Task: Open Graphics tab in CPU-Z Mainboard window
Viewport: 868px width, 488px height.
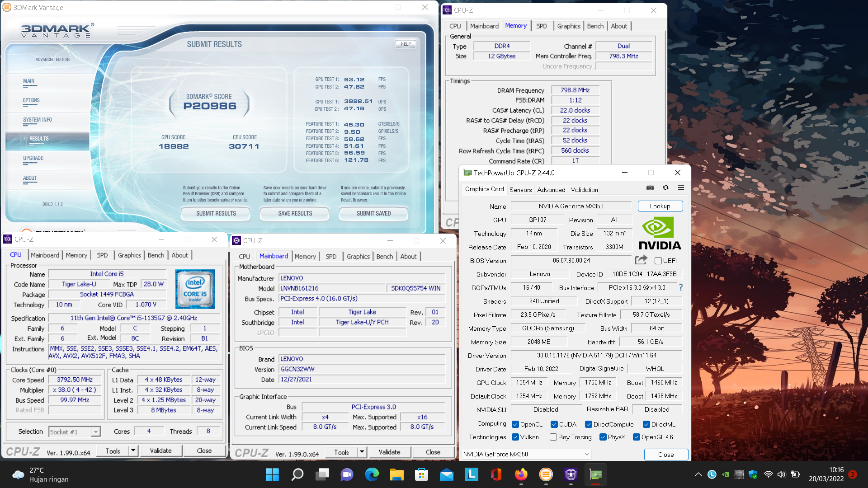Action: pyautogui.click(x=358, y=257)
